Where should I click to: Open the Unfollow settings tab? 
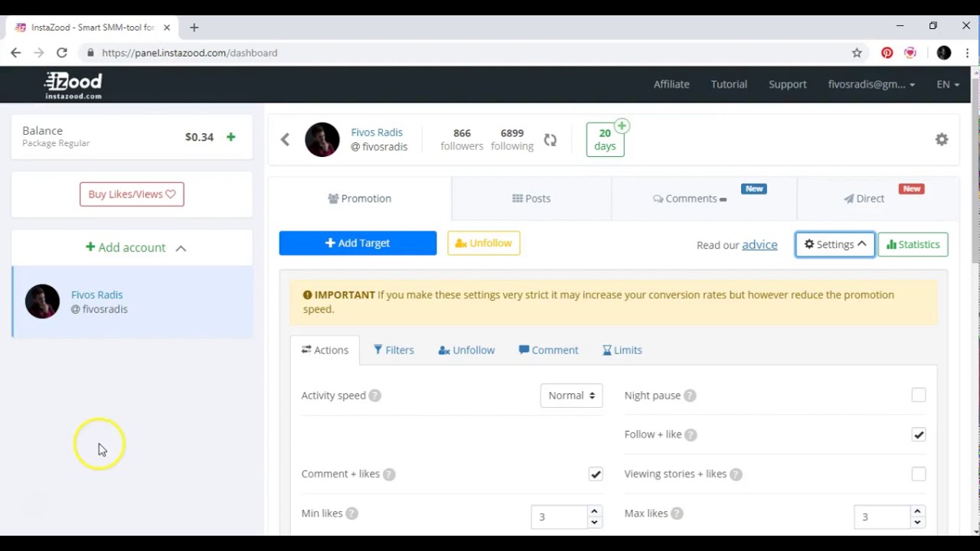click(466, 350)
